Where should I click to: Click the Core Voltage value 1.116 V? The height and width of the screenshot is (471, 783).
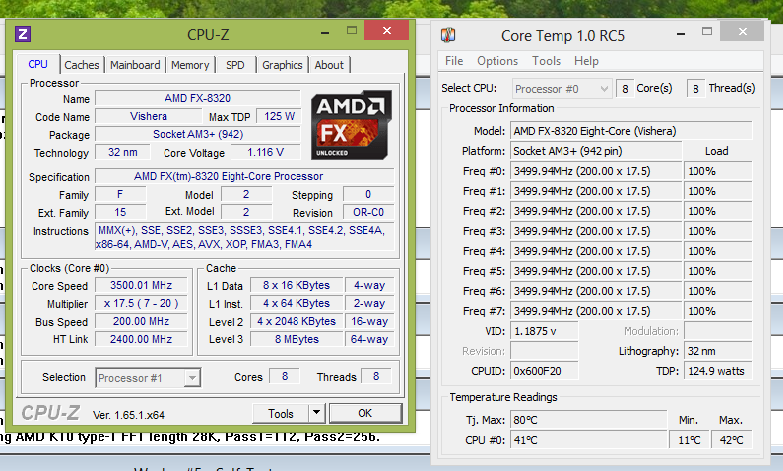[266, 152]
